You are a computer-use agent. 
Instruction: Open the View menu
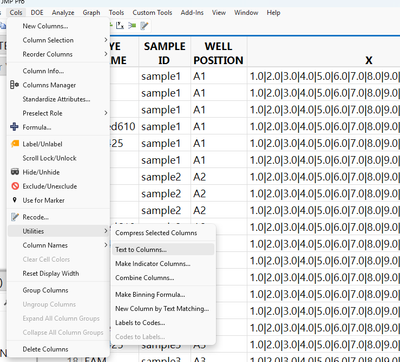click(219, 13)
